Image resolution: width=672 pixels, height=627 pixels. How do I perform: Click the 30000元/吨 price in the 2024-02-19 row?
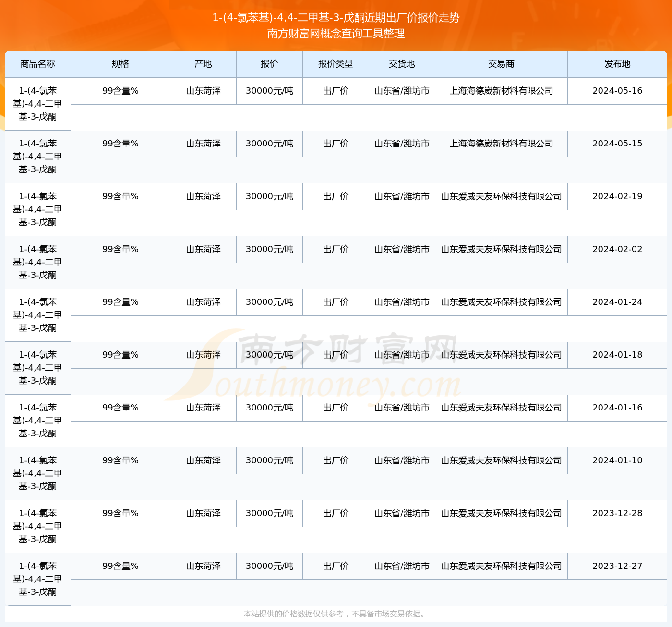(269, 196)
